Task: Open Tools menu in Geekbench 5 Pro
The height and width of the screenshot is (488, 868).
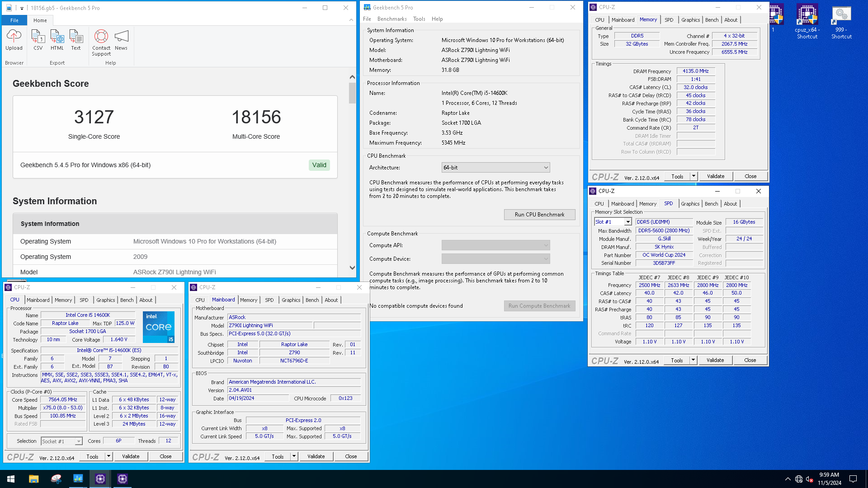Action: 419,19
